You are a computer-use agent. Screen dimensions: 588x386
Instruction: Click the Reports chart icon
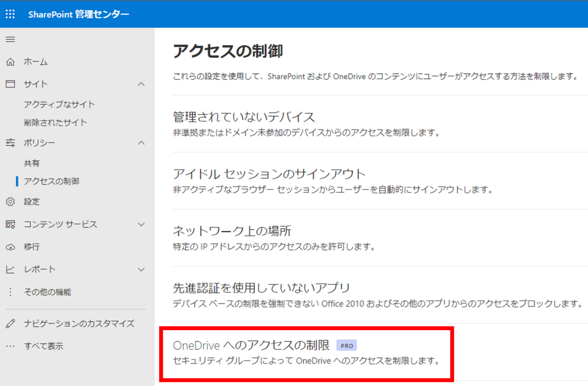tap(10, 269)
